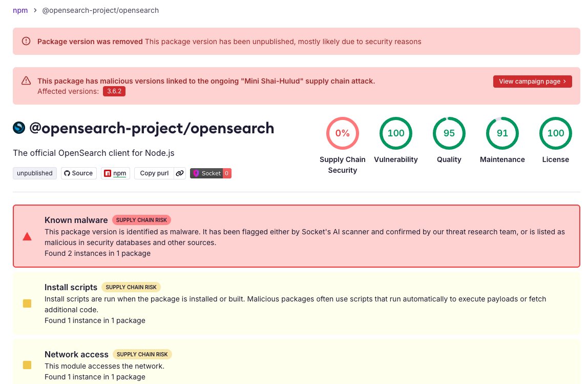Click the Maintenance label under score
This screenshot has height=384, width=588.
(x=502, y=159)
